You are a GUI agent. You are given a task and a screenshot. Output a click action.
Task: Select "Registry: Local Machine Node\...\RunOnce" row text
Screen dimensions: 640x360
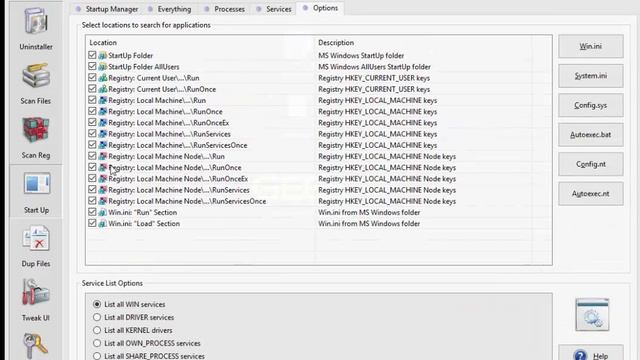point(175,168)
